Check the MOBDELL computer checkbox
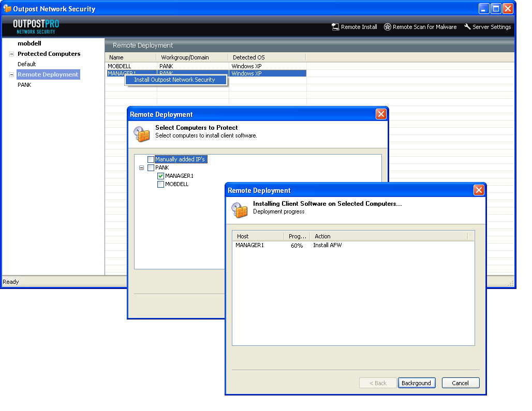 [160, 184]
